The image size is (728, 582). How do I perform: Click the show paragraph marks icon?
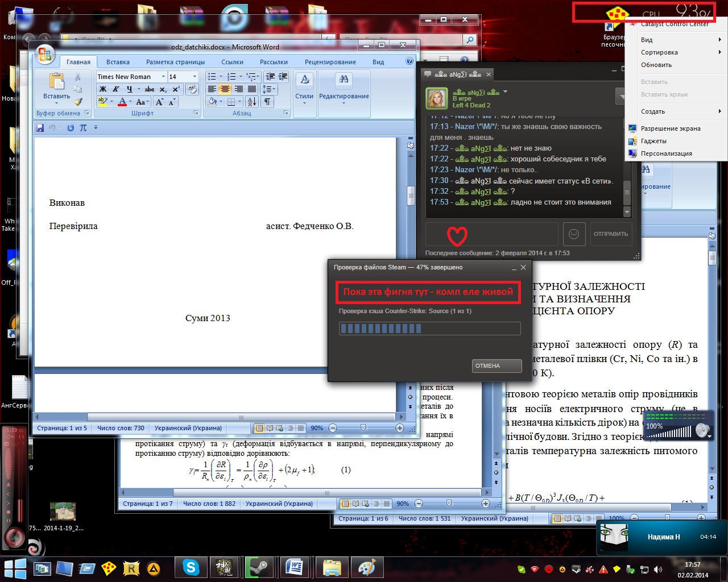tap(267, 102)
